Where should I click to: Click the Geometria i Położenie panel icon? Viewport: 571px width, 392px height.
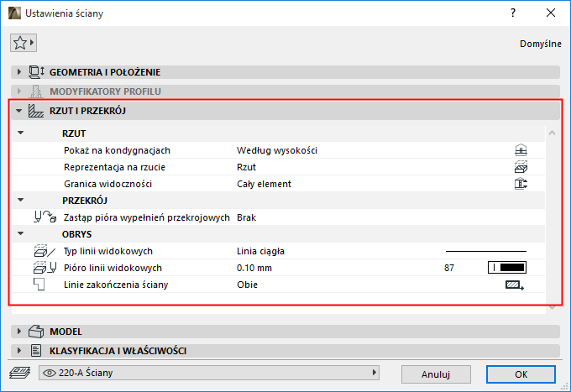click(x=36, y=72)
